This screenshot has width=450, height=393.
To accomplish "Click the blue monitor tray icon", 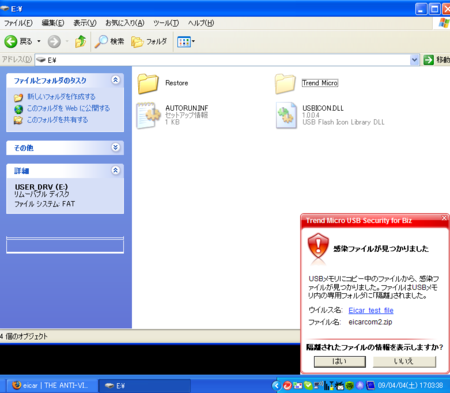I will (x=370, y=386).
